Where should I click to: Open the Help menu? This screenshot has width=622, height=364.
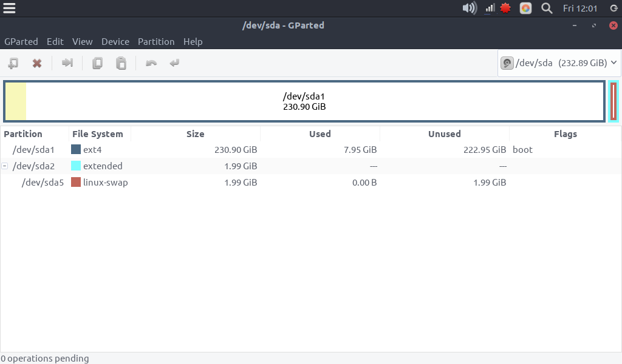tap(193, 42)
